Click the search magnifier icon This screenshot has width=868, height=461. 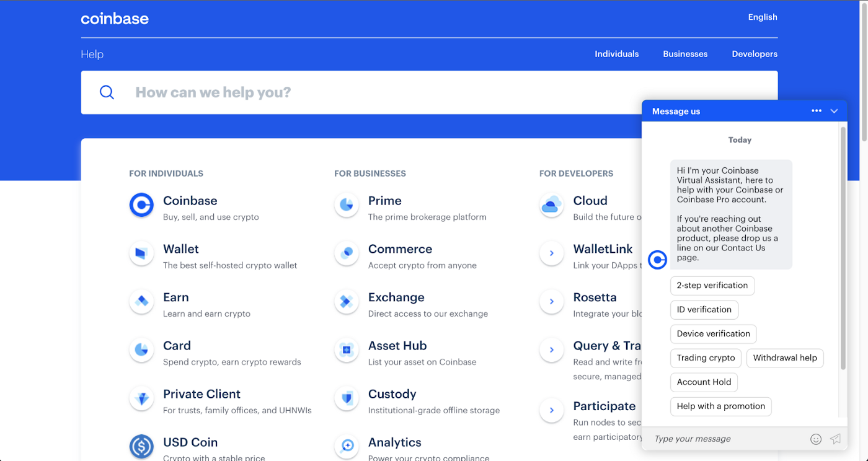pyautogui.click(x=107, y=92)
